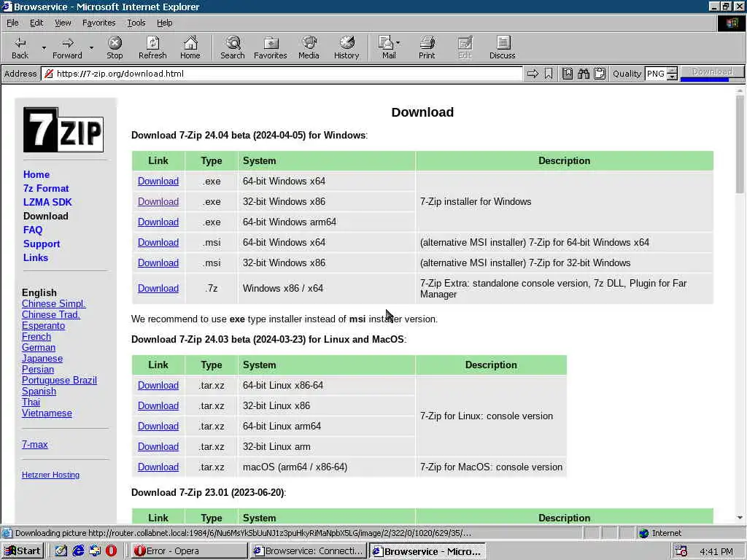Open the Tools menu

coord(136,23)
